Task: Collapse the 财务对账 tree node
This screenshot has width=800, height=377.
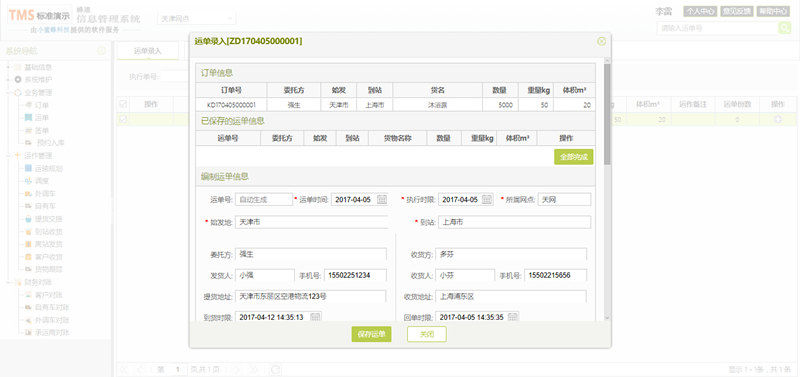Action: [8, 282]
